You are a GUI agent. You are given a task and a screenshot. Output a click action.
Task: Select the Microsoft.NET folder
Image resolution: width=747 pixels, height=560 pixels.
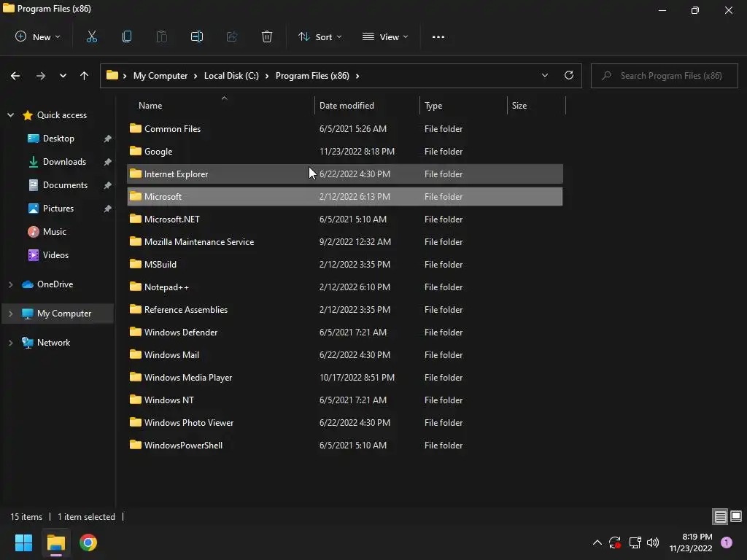click(x=345, y=219)
